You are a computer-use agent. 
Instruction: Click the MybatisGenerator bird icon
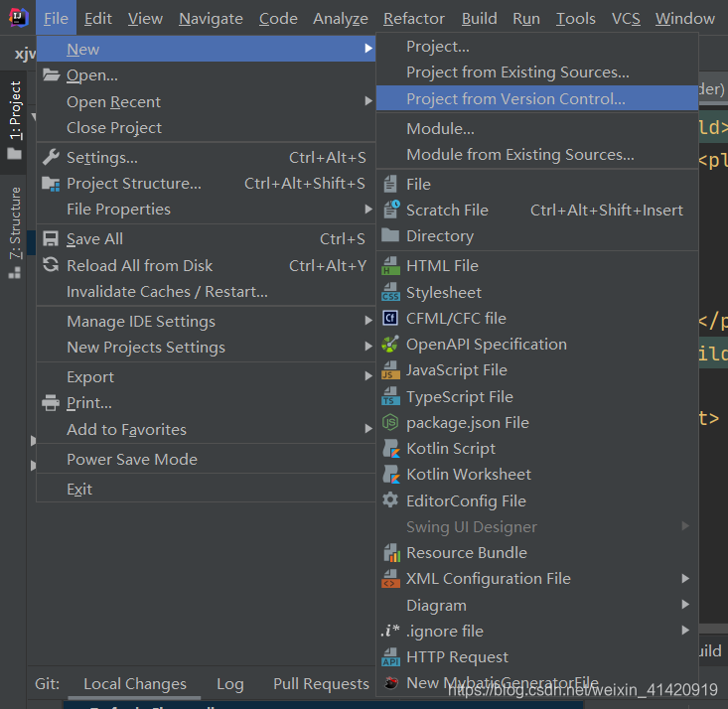pos(391,682)
